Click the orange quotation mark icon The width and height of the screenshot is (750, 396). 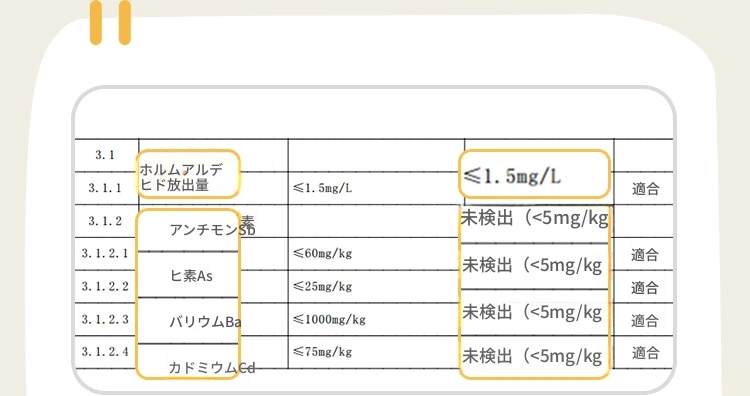coord(110,22)
